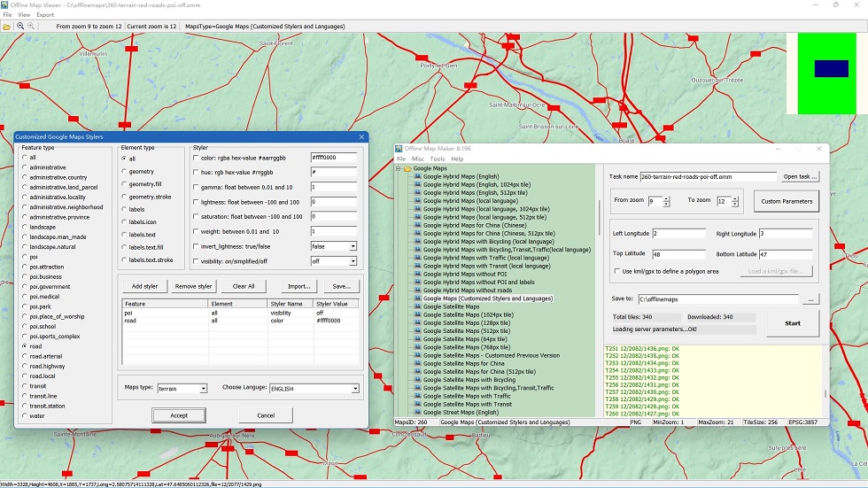
Task: Click the browse '...' button beside Save to
Action: point(810,299)
